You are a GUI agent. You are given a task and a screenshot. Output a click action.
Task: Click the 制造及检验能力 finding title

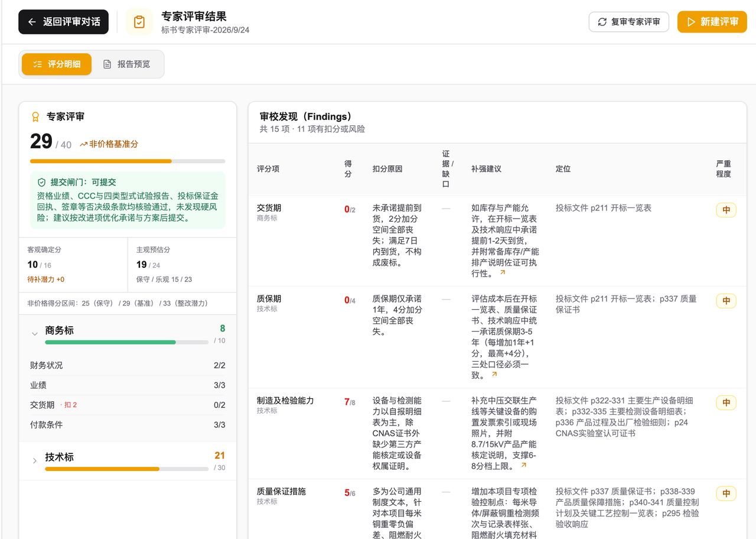[285, 401]
